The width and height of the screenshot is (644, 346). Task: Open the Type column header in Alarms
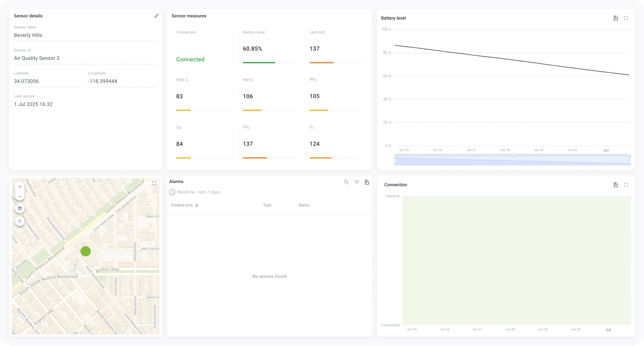click(267, 205)
